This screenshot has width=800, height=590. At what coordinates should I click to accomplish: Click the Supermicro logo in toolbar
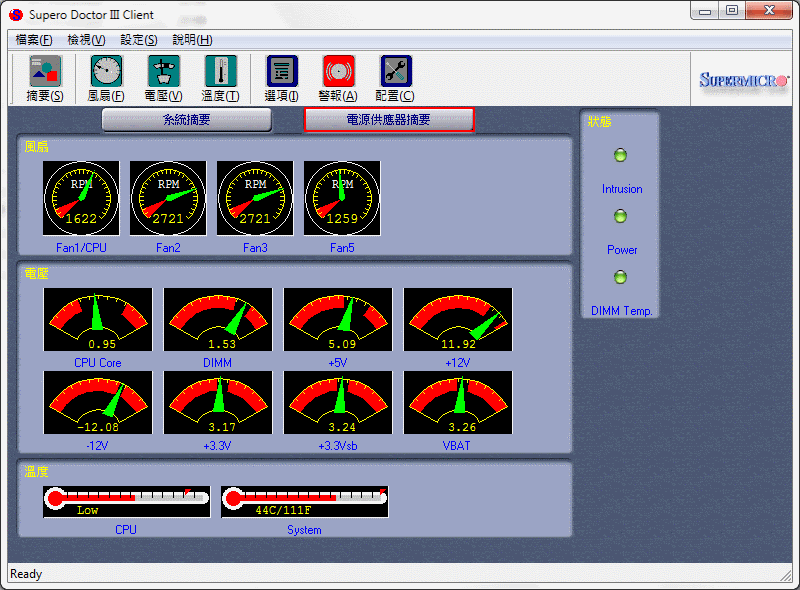[742, 80]
